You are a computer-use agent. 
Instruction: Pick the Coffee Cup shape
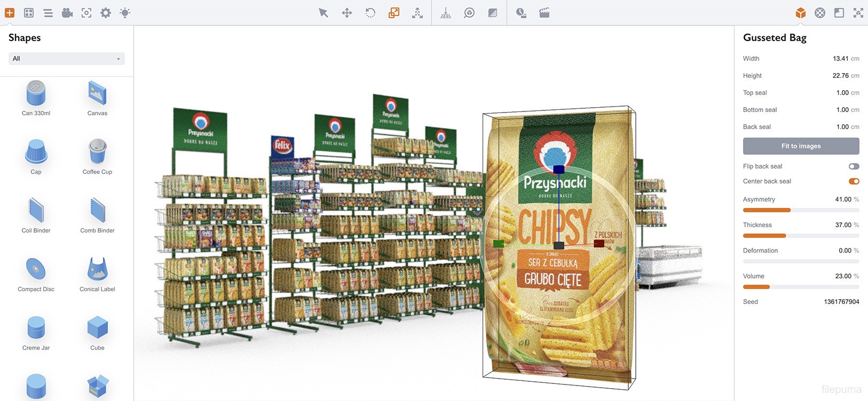point(97,156)
